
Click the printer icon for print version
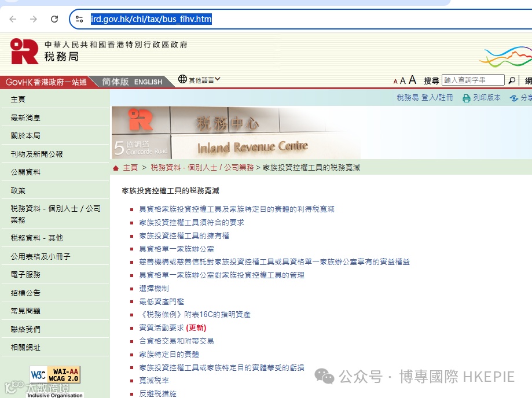[x=467, y=98]
